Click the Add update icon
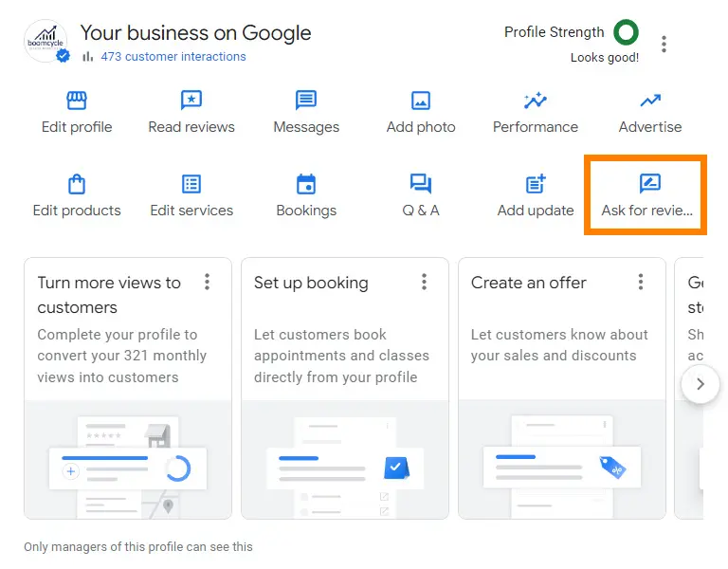 [x=536, y=183]
